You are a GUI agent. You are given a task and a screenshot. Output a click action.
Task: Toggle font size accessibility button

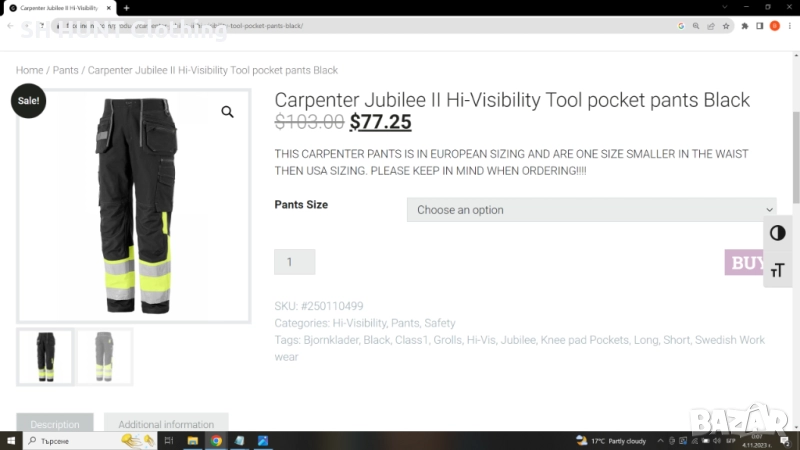tap(777, 269)
